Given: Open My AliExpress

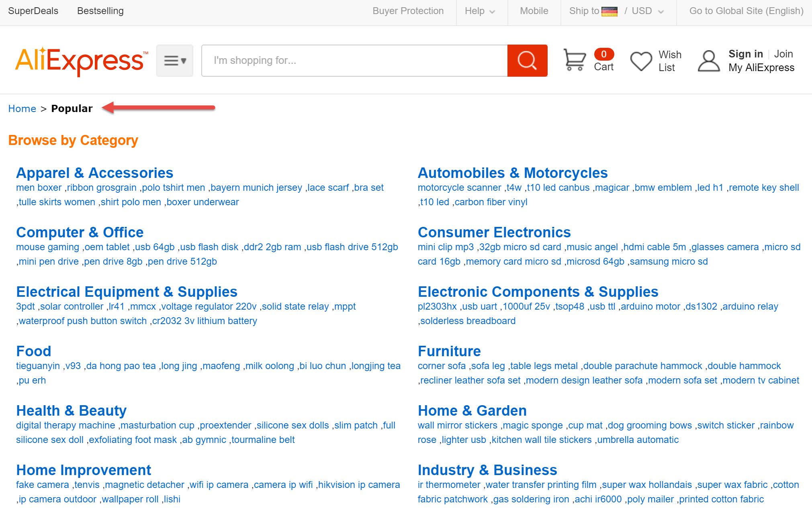Looking at the screenshot, I should [x=761, y=67].
